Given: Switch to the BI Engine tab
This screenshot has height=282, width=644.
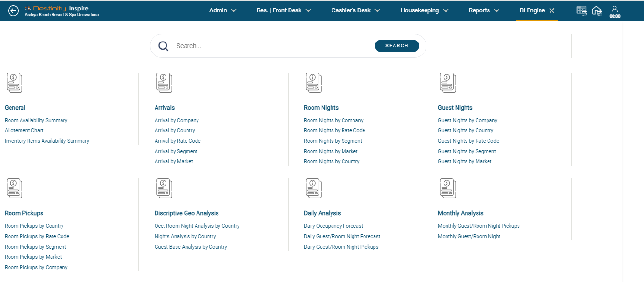Looking at the screenshot, I should point(532,10).
